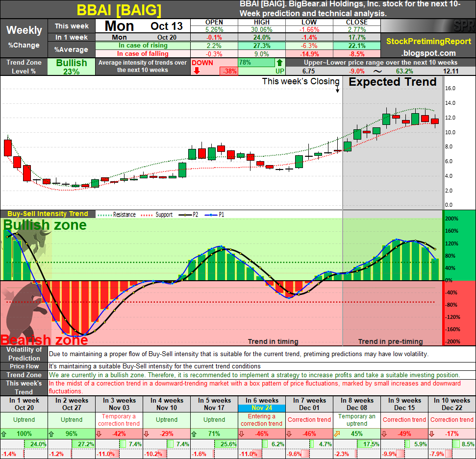Screen dimensions: 476x459
Task: Select the In 1 week Oct 20 column header
Action: (24, 404)
